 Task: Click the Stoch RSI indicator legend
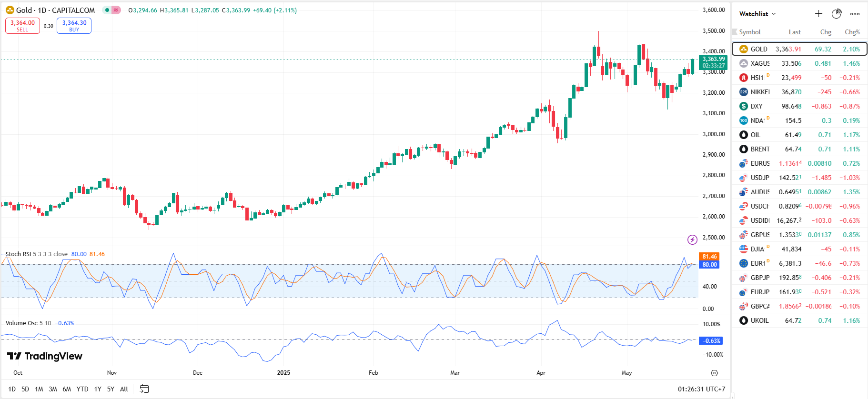(36, 254)
